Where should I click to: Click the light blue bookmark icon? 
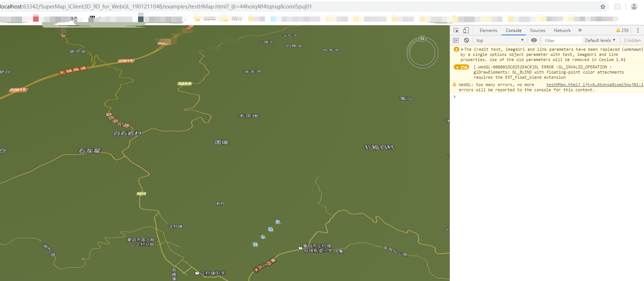click(x=273, y=19)
